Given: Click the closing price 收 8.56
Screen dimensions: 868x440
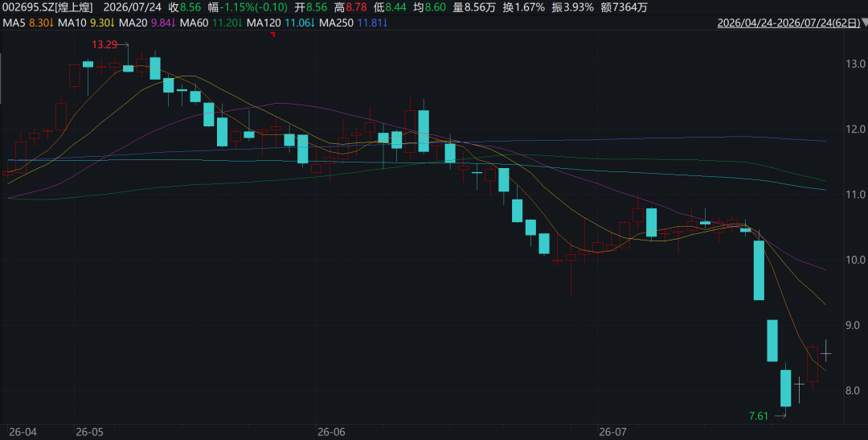Looking at the screenshot, I should click(x=184, y=7).
